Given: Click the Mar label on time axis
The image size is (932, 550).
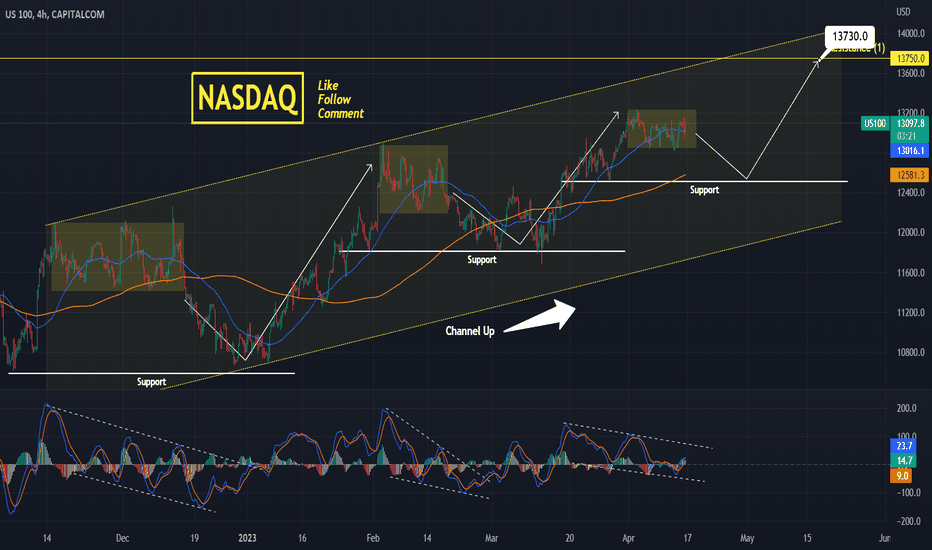Looking at the screenshot, I should point(491,538).
